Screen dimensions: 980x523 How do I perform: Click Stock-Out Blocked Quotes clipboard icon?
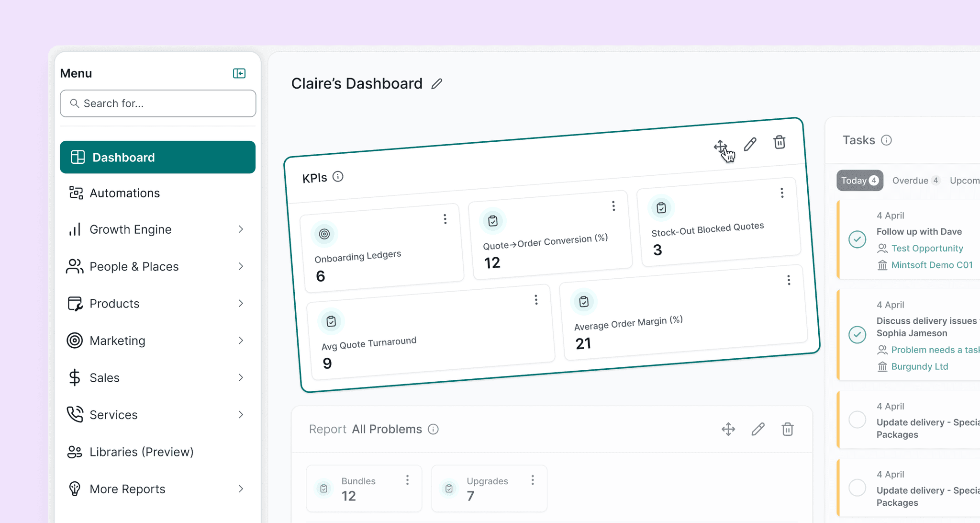pos(661,208)
